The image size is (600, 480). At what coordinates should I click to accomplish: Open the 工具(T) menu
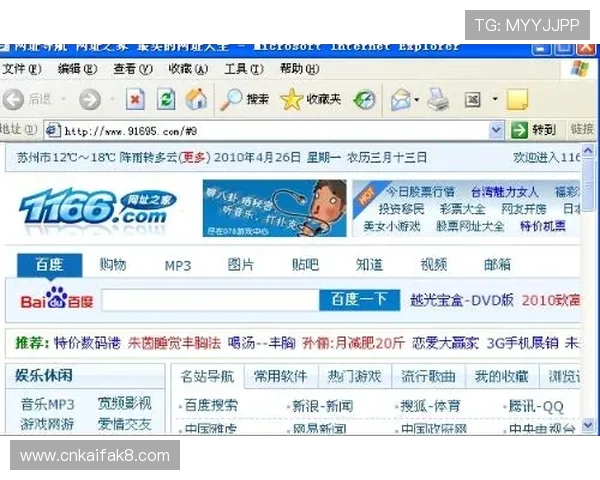244,69
